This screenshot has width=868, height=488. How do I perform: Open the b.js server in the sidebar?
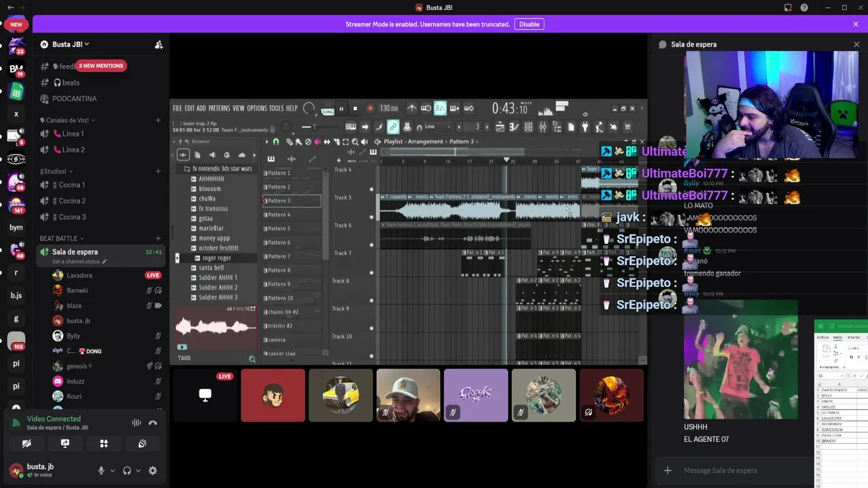[16, 296]
